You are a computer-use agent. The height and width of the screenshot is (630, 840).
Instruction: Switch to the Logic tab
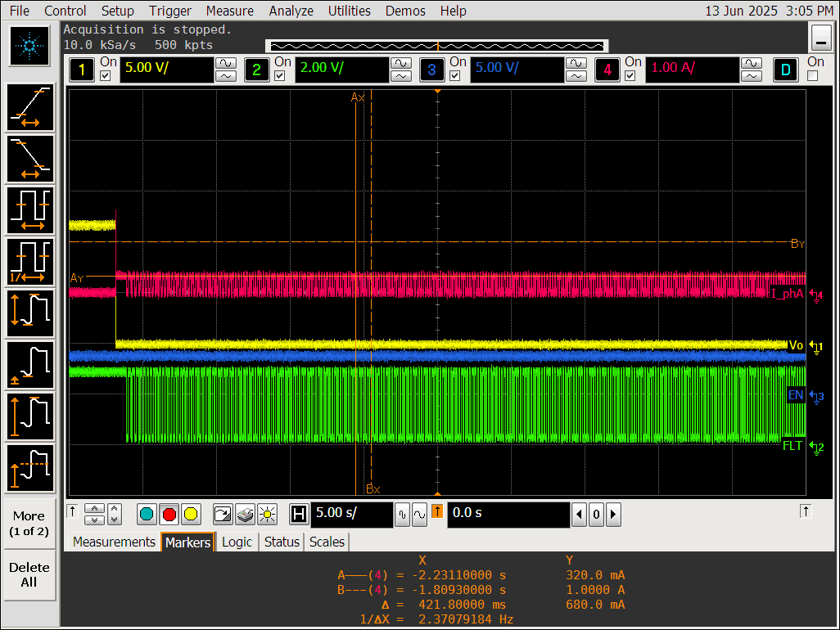[x=237, y=542]
